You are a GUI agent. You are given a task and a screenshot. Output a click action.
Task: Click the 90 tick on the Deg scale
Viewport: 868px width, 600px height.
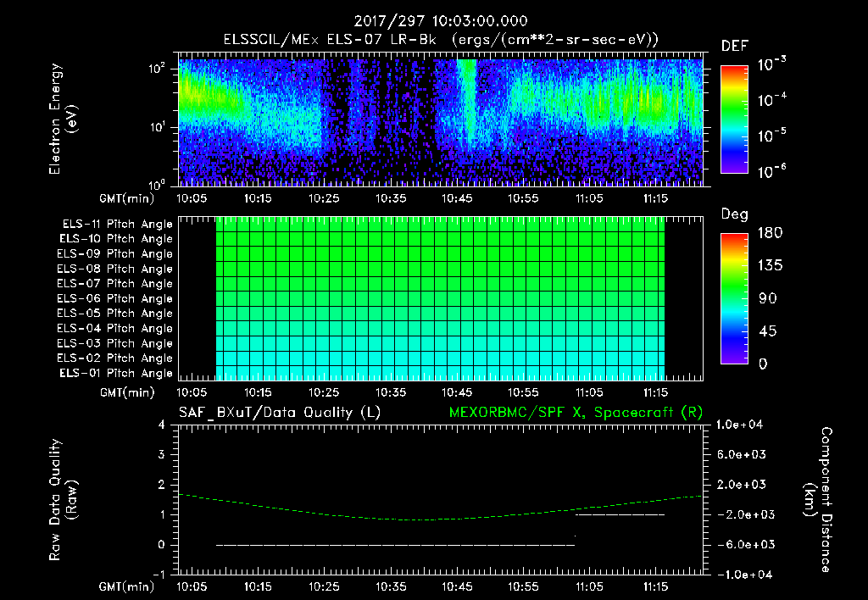(768, 298)
